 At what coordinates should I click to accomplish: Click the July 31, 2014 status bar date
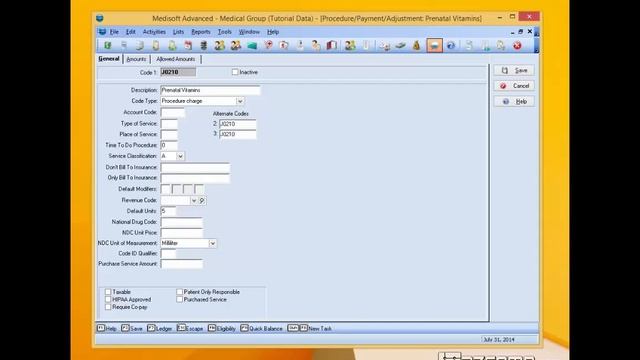click(499, 340)
